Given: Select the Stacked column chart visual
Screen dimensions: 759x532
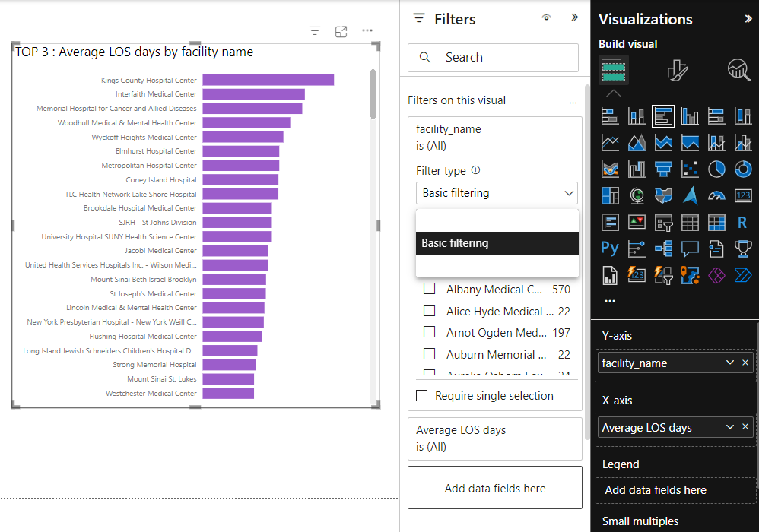Looking at the screenshot, I should tap(636, 116).
